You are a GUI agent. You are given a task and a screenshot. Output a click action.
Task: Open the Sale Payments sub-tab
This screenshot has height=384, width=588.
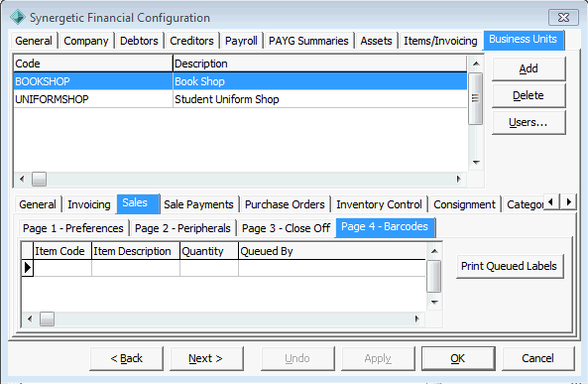pyautogui.click(x=198, y=204)
